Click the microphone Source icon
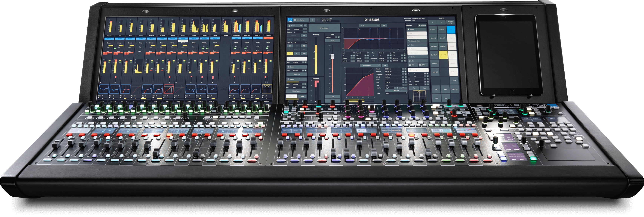Image resolution: width=644 pixels, height=217 pixels. [x=289, y=26]
